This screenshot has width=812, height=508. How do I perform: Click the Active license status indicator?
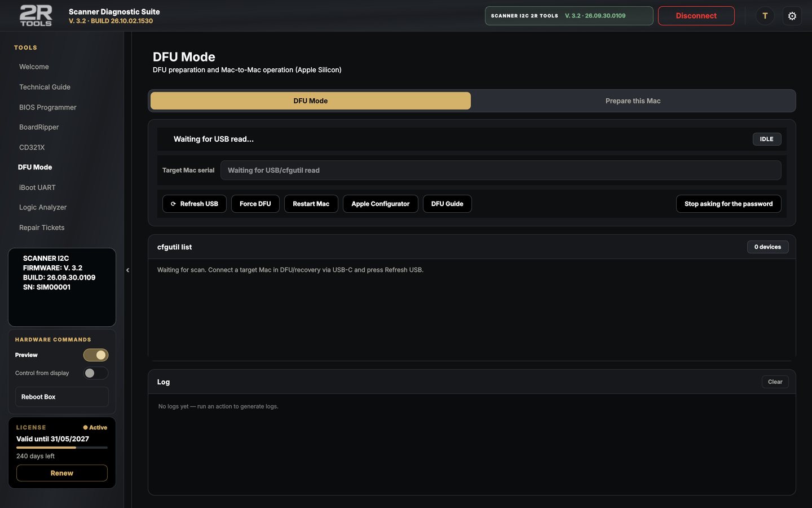tap(95, 427)
